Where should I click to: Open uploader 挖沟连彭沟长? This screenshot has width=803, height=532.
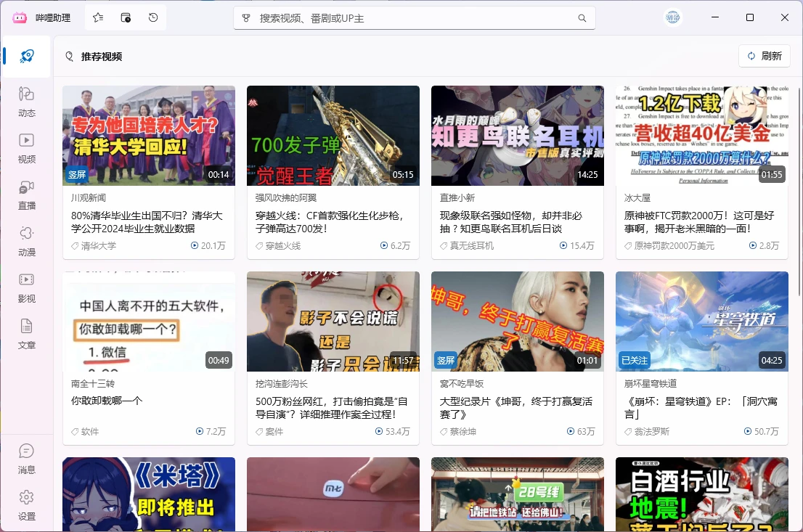click(281, 383)
